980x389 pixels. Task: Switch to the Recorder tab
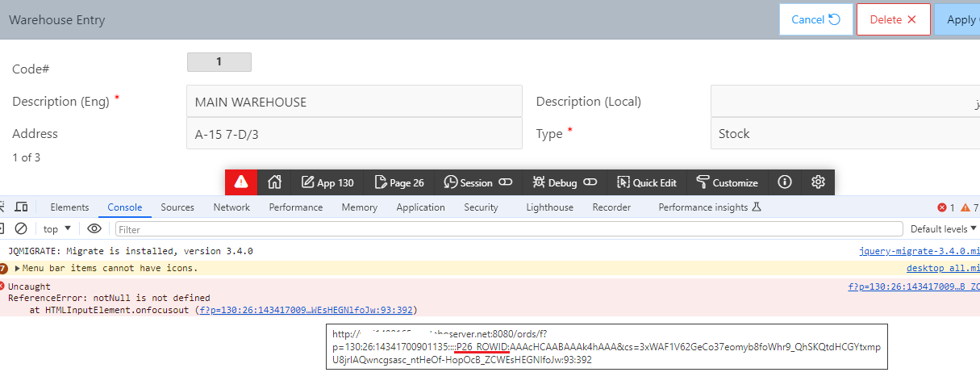pyautogui.click(x=611, y=207)
